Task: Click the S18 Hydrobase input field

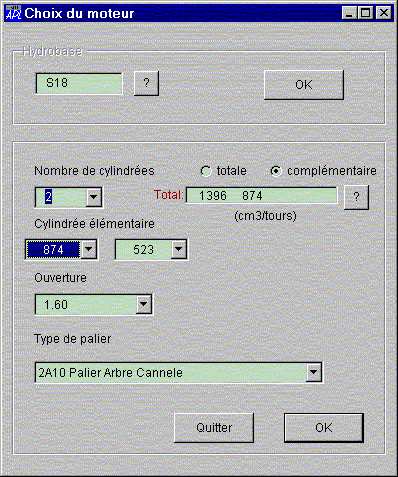Action: [79, 83]
